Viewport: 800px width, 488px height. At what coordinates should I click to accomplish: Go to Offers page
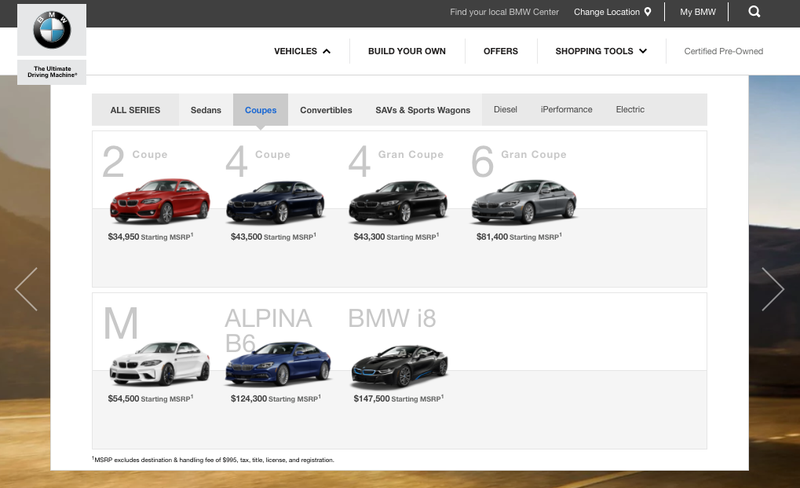pyautogui.click(x=501, y=51)
